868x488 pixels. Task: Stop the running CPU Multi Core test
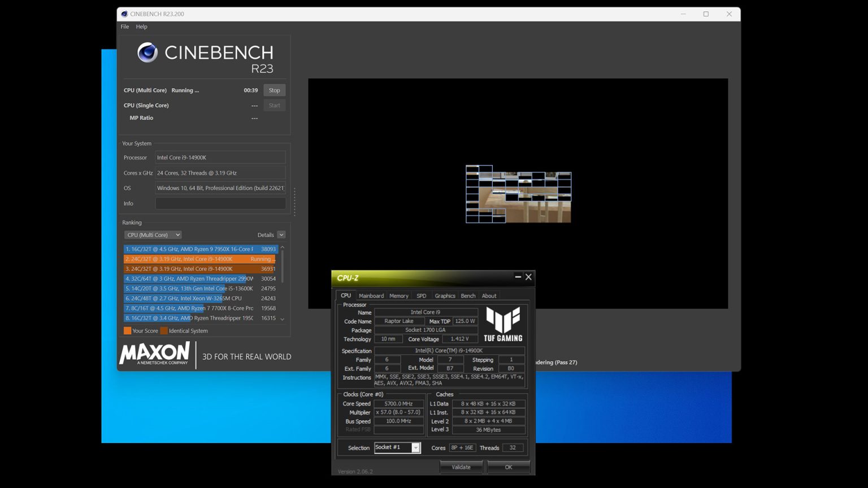coord(274,90)
